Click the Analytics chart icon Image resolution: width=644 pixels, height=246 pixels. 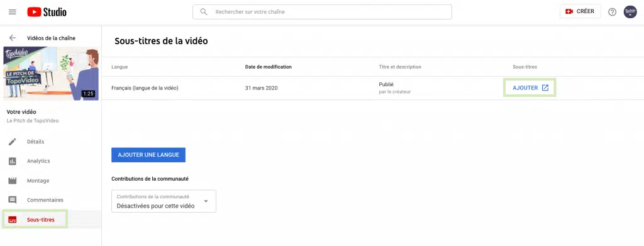[13, 161]
